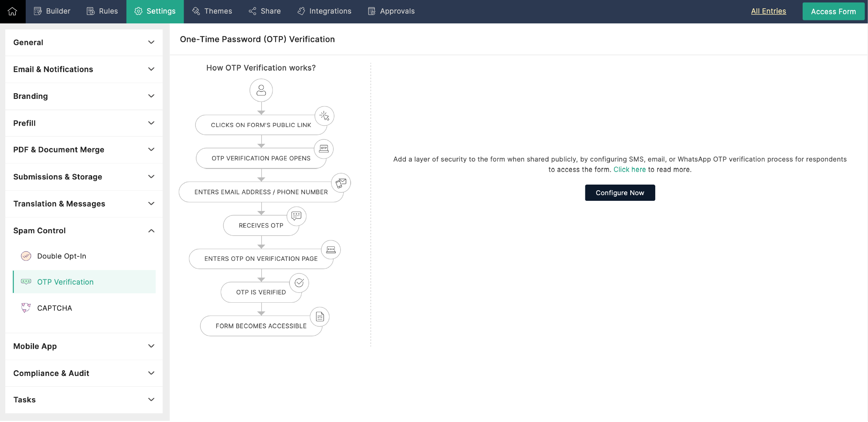Expand the Email & Notifications section
This screenshot has width=868, height=422.
coord(84,69)
